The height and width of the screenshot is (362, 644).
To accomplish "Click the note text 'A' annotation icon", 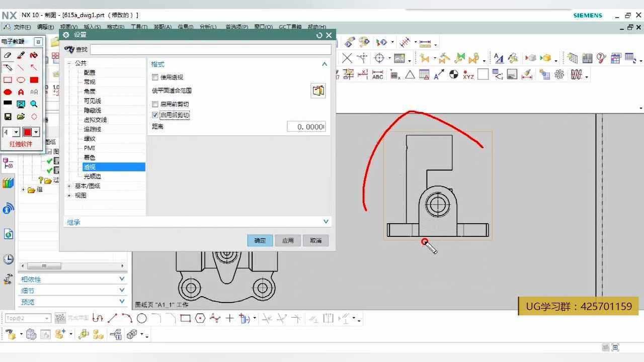I will tap(439, 74).
